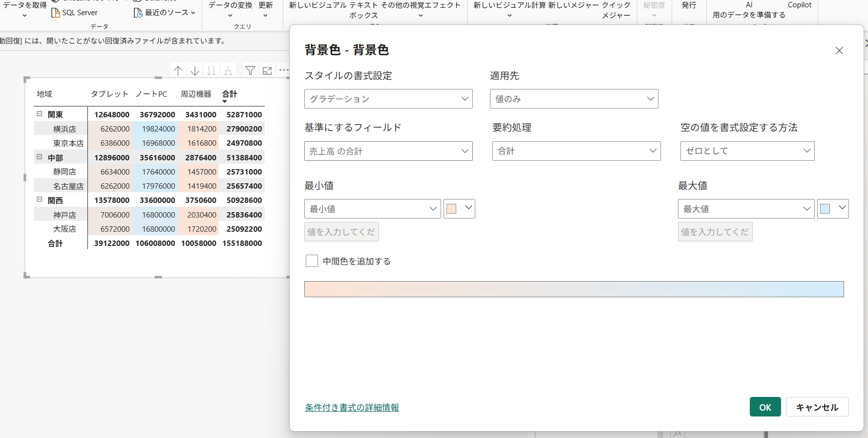
Task: Open the スタイルの書式設定 dropdown showing グラデーション
Action: pyautogui.click(x=388, y=99)
